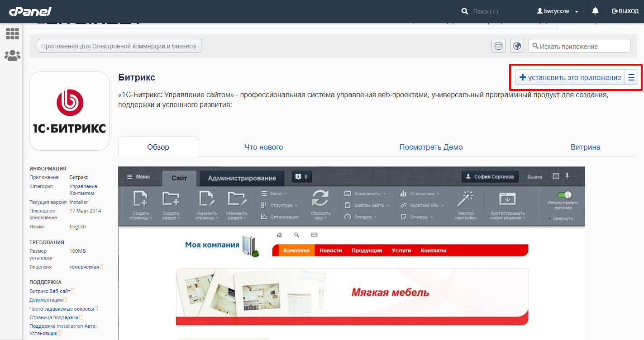Screen dimensions: 644x340
Task: Log out via the ВЫХОД button
Action: coord(625,11)
